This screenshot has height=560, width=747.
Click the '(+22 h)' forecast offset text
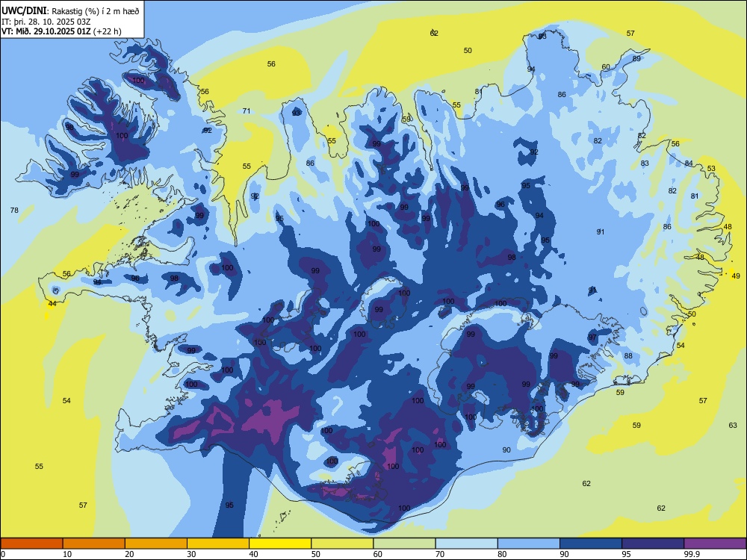pyautogui.click(x=108, y=32)
